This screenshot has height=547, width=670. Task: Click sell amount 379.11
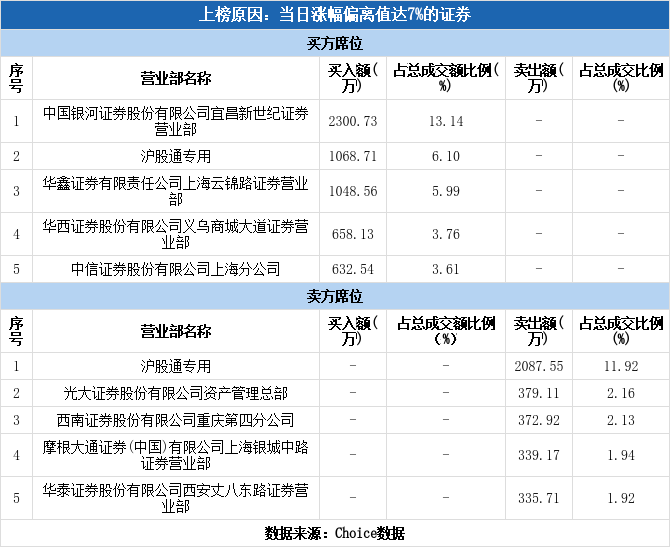click(x=539, y=393)
